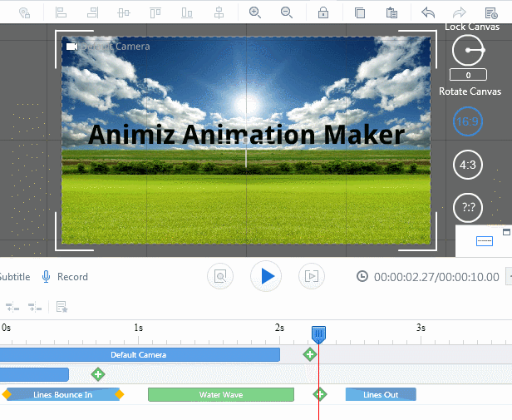Add an effect with the bottom-track green plus
The image size is (512, 420).
(x=320, y=394)
